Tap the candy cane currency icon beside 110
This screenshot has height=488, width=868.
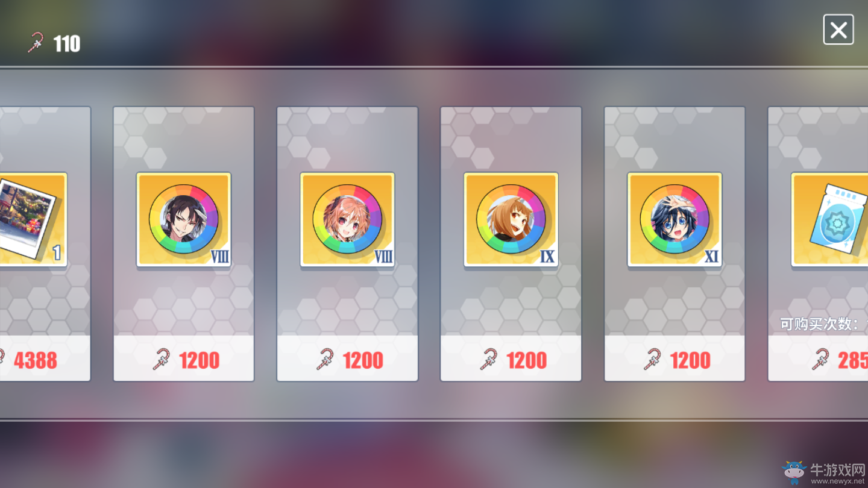coord(36,42)
